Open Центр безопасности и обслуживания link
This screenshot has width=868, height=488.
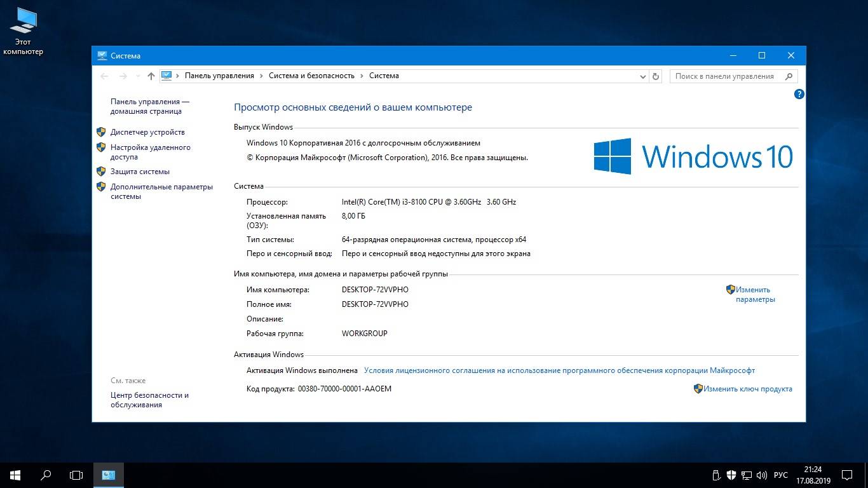point(149,400)
